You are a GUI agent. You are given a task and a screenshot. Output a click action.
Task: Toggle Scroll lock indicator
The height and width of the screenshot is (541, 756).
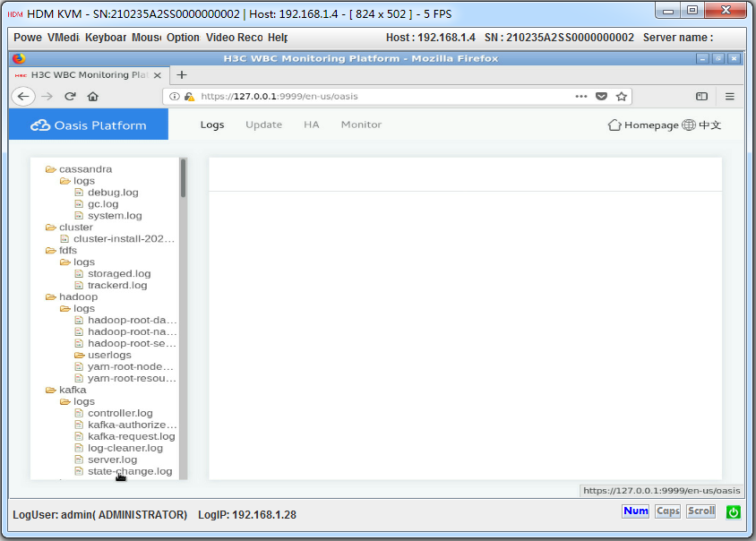701,511
